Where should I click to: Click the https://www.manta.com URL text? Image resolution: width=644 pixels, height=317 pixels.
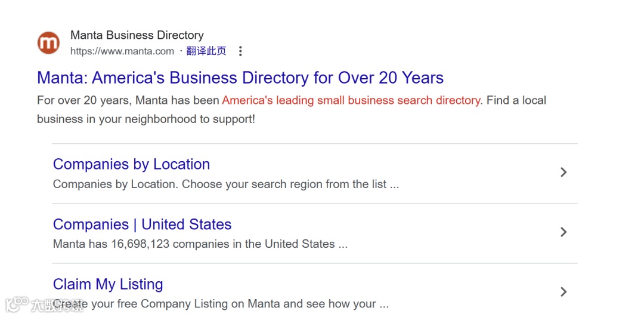coord(122,51)
